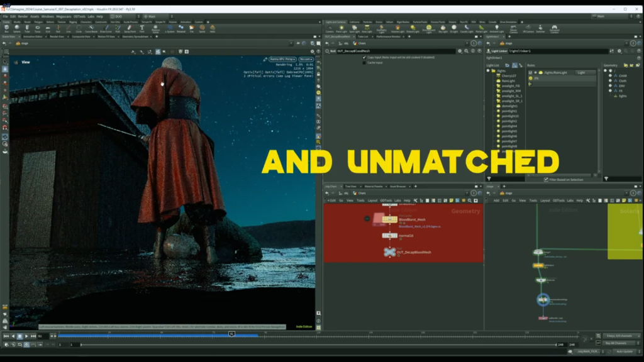Add an Area Light from shelf
The height and width of the screenshot is (362, 644).
(x=367, y=29)
